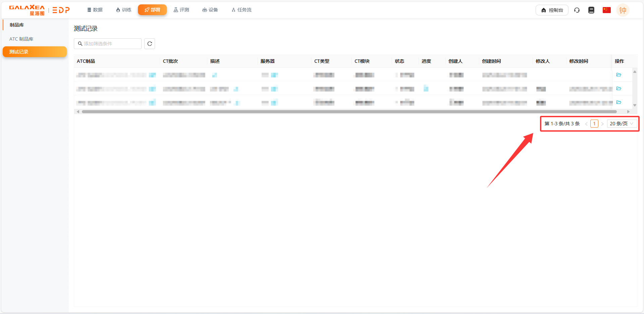The width and height of the screenshot is (644, 314).
Task: Open the 控制台 console
Action: (552, 10)
